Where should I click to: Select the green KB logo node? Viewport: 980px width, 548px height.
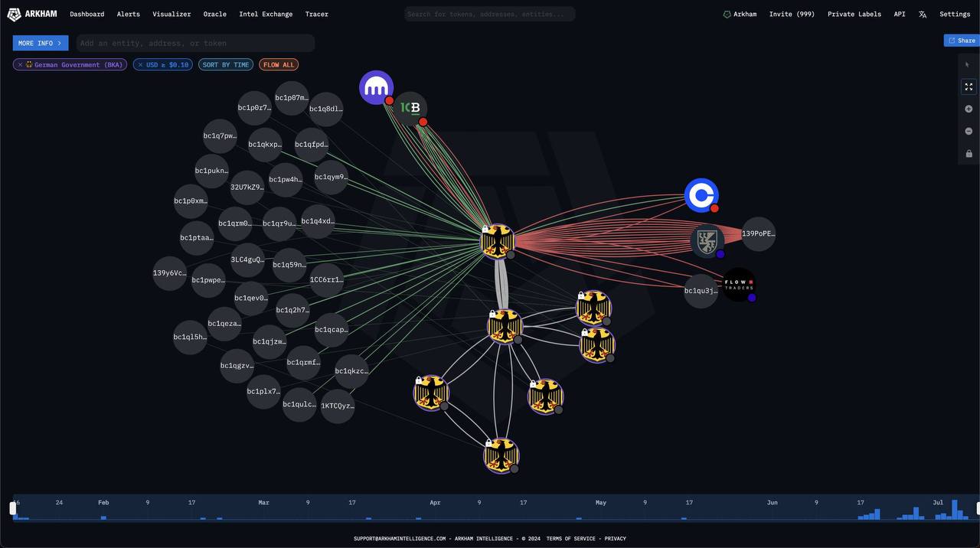(410, 108)
